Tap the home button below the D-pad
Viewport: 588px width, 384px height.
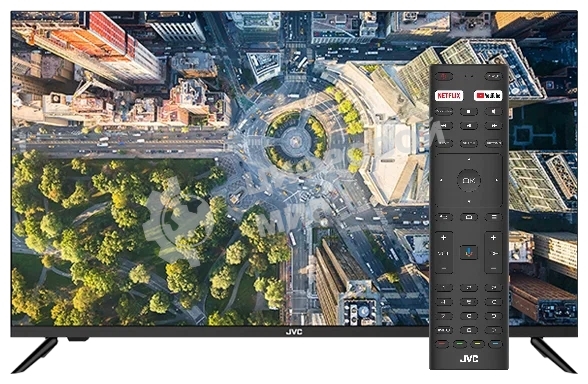(x=469, y=217)
